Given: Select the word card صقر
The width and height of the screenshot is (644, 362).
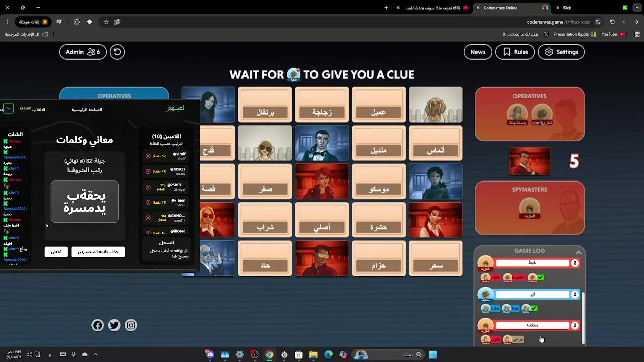Looking at the screenshot, I should [x=265, y=182].
